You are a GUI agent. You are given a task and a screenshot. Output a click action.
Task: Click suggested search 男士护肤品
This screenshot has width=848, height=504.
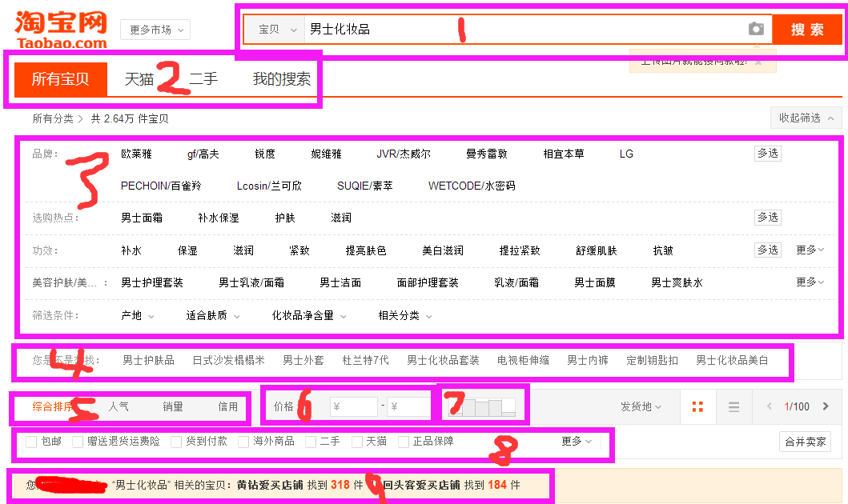coord(149,360)
